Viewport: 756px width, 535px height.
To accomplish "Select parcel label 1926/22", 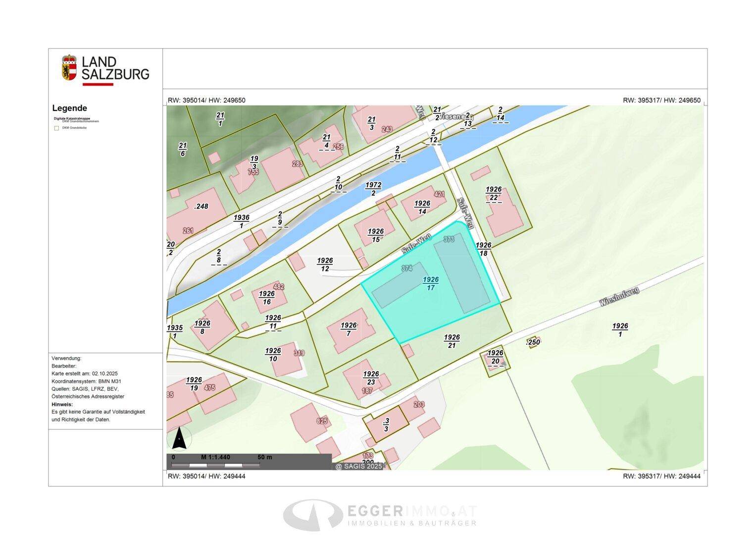I will pyautogui.click(x=494, y=194).
